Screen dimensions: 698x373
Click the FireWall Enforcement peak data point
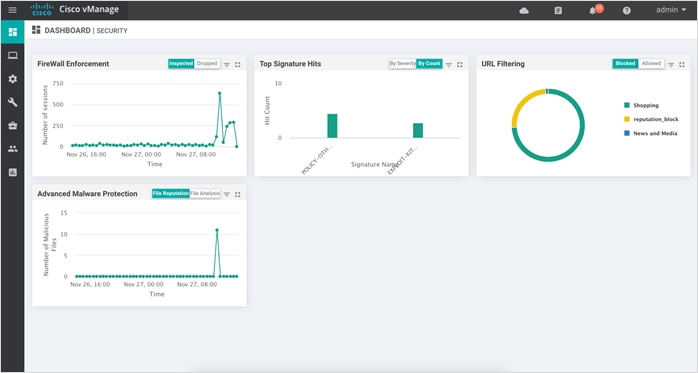pos(219,93)
